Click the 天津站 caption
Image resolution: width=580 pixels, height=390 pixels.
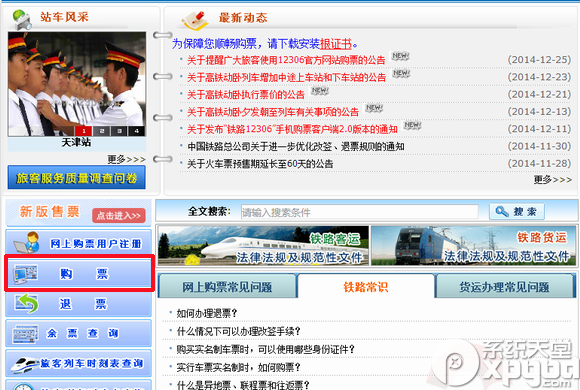(x=76, y=142)
